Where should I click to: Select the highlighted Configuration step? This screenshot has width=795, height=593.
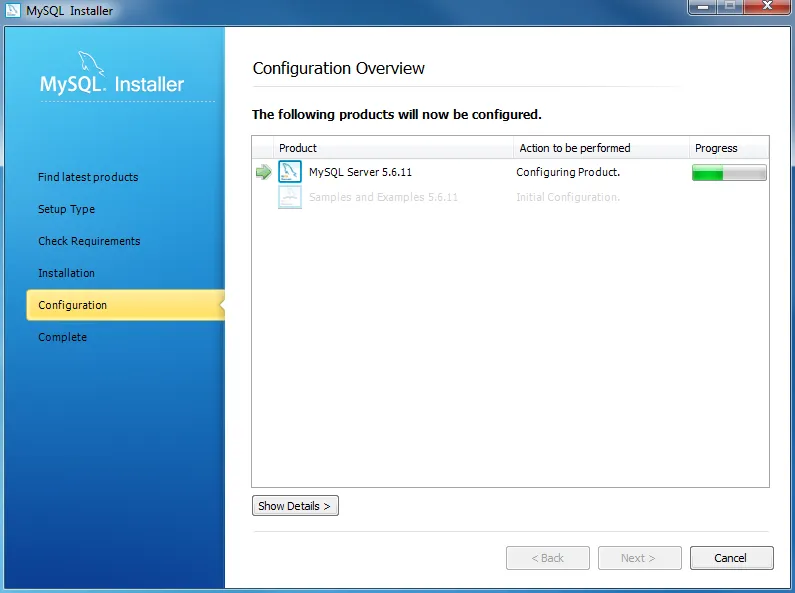click(x=126, y=305)
